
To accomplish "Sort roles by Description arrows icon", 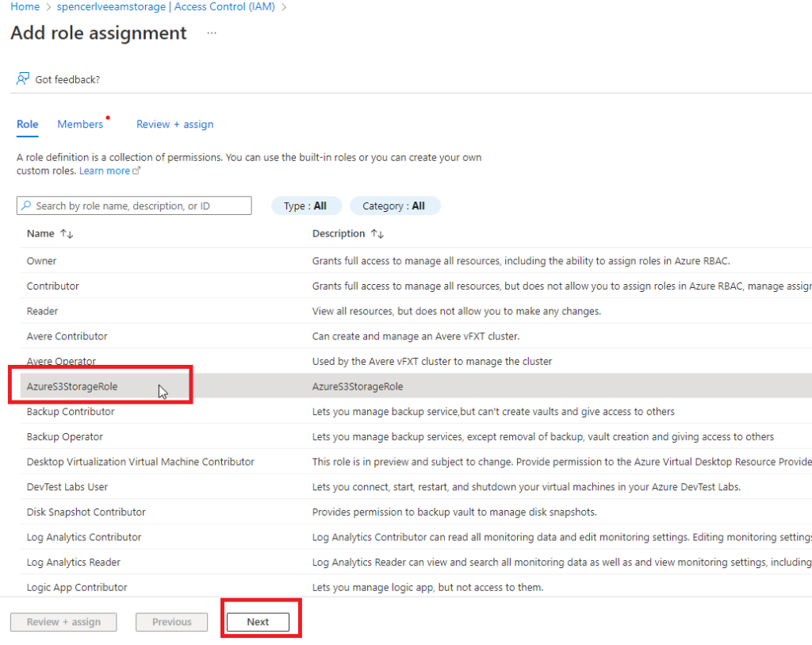I will pyautogui.click(x=377, y=234).
